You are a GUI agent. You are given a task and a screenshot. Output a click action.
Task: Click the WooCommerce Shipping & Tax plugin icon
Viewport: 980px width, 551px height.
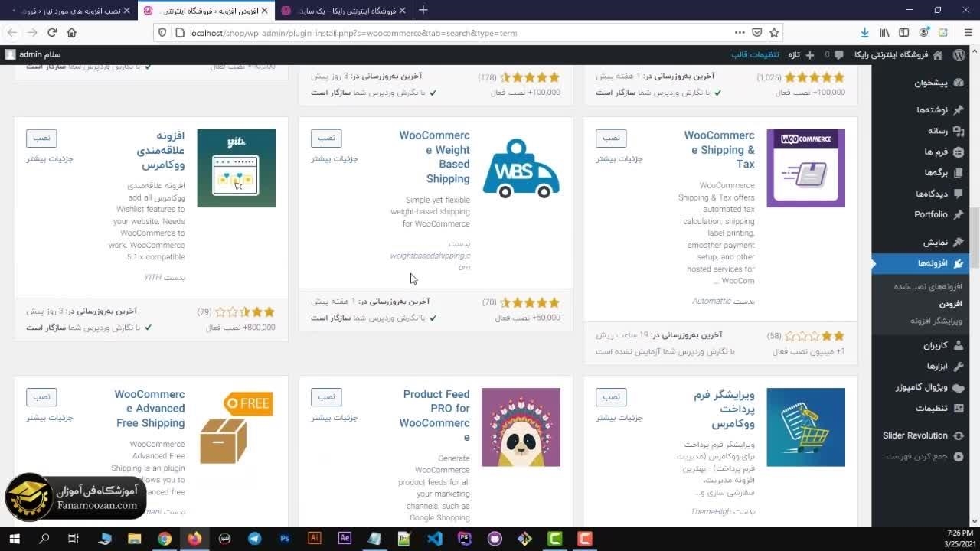coord(805,168)
